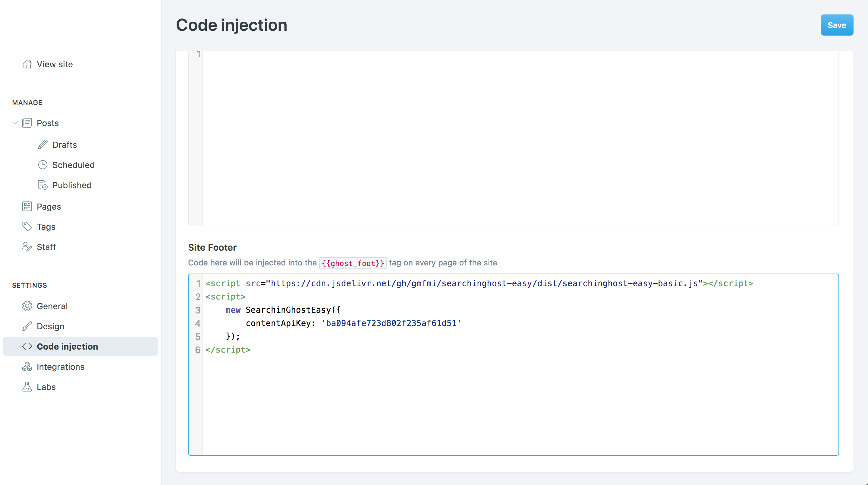
Task: Click the ghost_foot tag in footer description
Action: [352, 262]
